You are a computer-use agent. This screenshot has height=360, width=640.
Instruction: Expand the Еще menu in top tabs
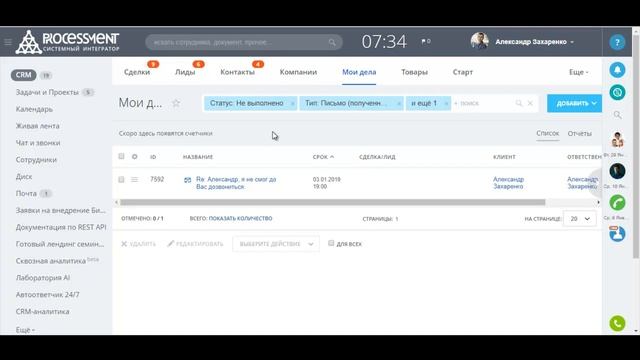tap(578, 72)
